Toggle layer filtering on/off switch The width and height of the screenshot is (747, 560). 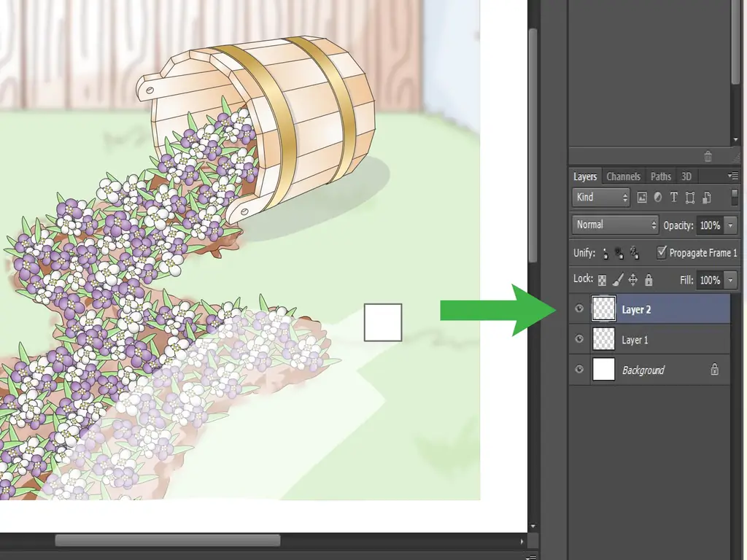pyautogui.click(x=735, y=197)
